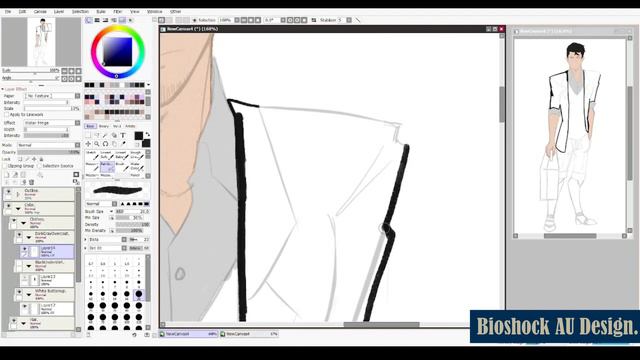Hide the White Buttonup folder
This screenshot has height=360, width=640.
[x=19, y=292]
